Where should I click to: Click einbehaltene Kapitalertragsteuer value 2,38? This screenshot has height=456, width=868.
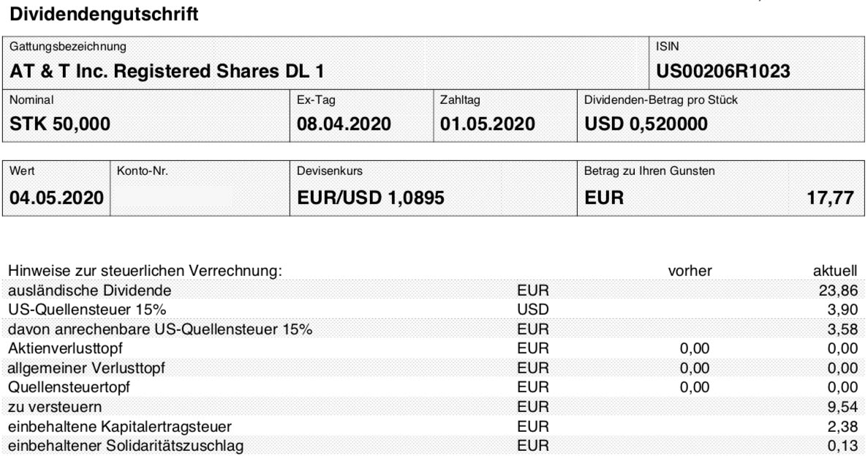[x=842, y=426]
